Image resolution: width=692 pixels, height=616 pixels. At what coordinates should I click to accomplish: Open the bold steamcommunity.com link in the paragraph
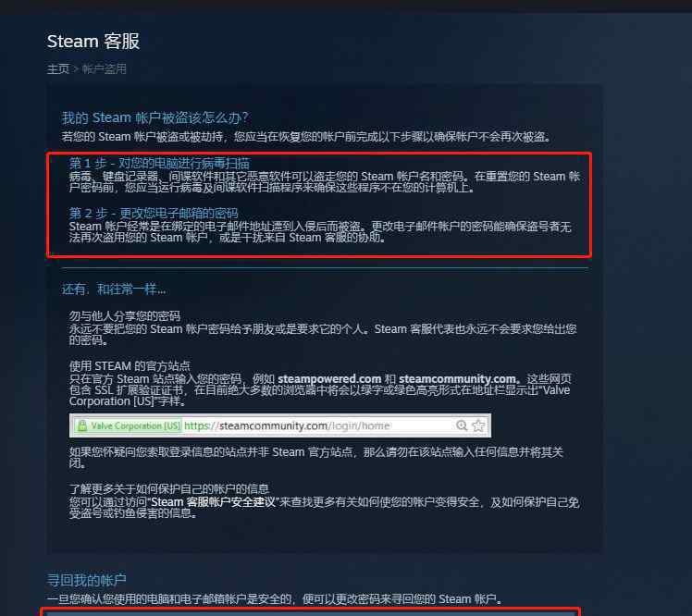pos(457,379)
